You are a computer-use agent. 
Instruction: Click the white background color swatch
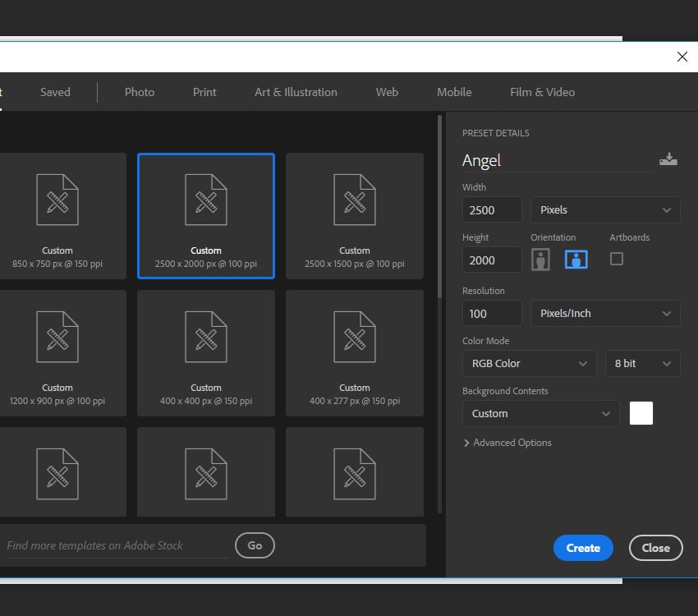[x=641, y=413]
